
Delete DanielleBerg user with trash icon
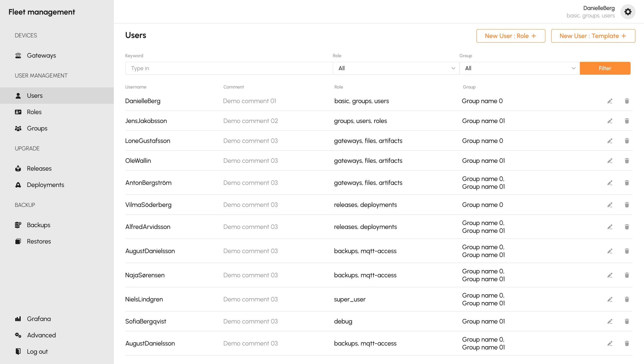627,101
